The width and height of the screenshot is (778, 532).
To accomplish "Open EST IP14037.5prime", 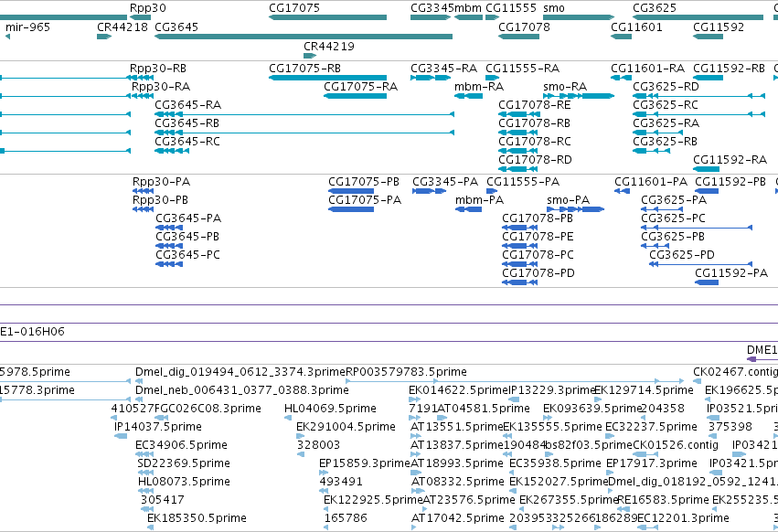I will coord(158,427).
